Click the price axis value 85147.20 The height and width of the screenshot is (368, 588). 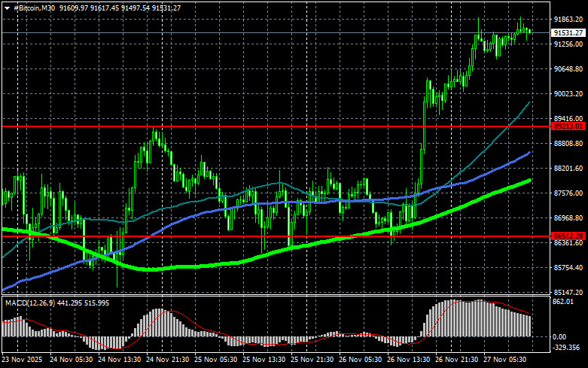[x=568, y=292]
